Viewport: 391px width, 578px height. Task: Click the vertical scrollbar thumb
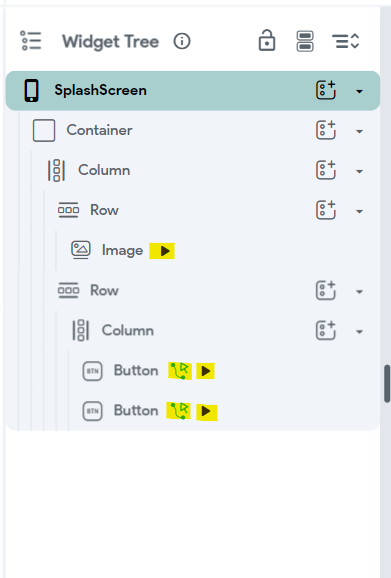[x=387, y=384]
